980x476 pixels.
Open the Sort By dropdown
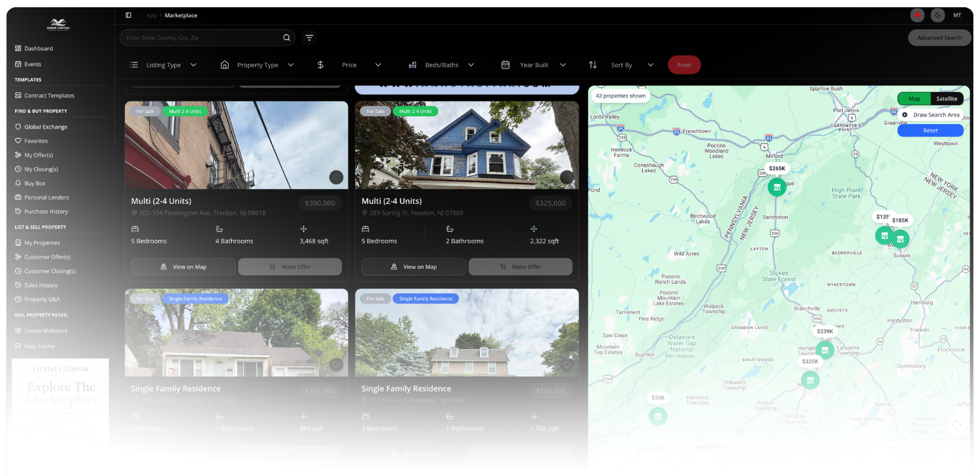coord(621,65)
